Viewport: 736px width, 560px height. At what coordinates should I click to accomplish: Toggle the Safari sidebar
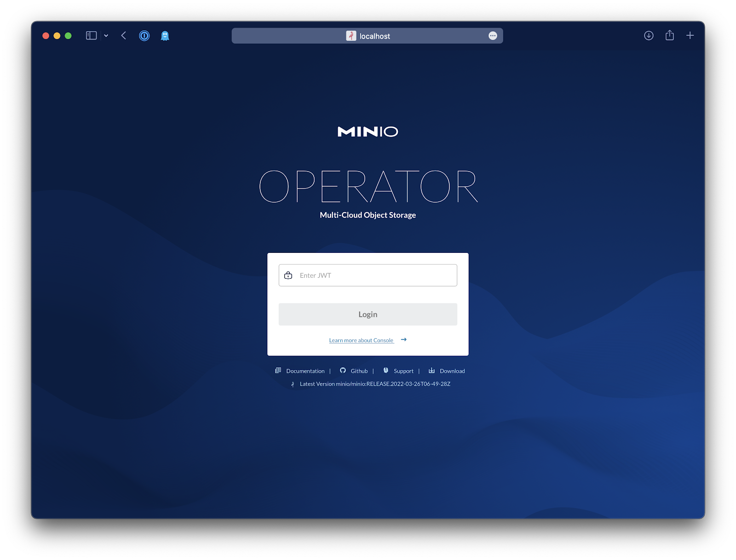(91, 36)
